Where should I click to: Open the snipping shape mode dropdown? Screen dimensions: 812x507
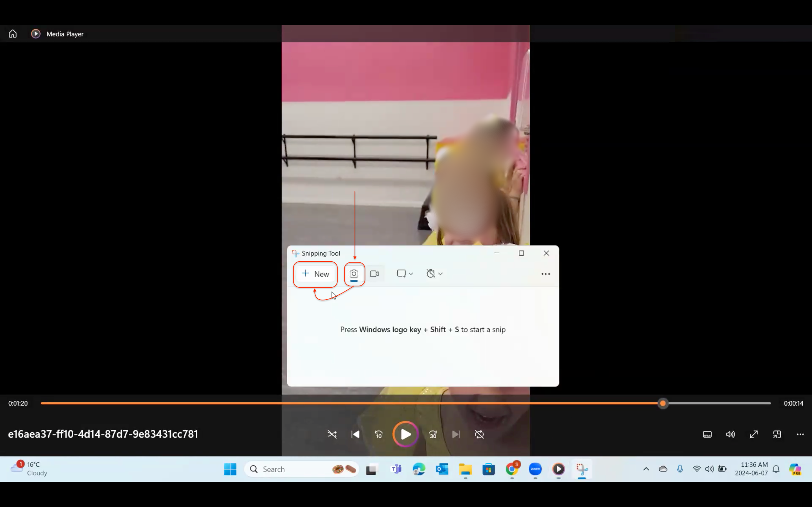pyautogui.click(x=405, y=274)
